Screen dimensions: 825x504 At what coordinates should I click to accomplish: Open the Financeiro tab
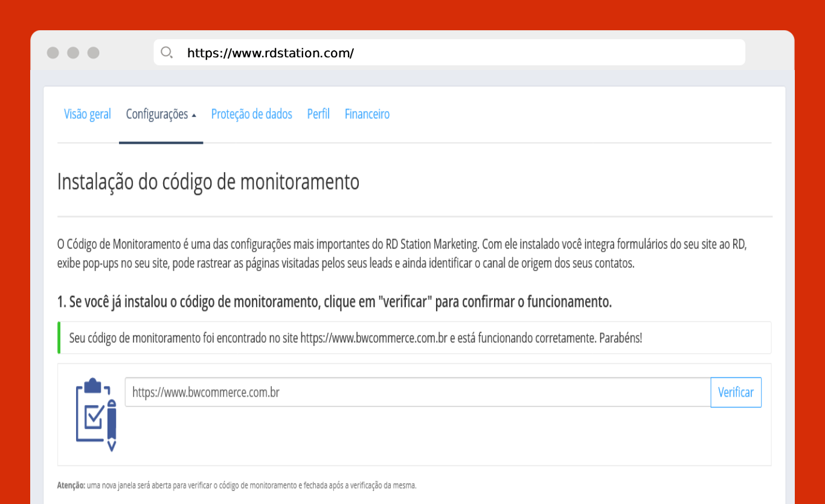click(x=367, y=114)
